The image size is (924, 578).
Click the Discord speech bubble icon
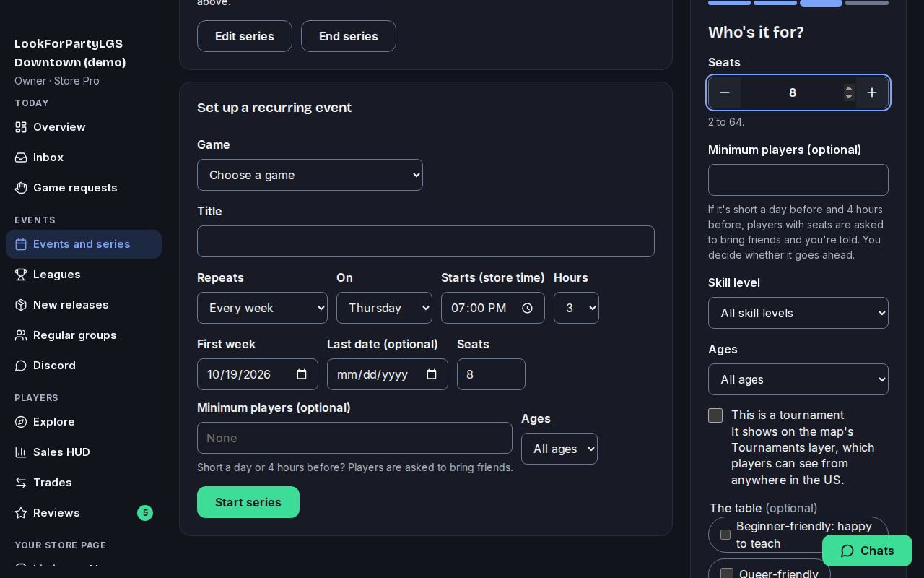[x=21, y=366]
